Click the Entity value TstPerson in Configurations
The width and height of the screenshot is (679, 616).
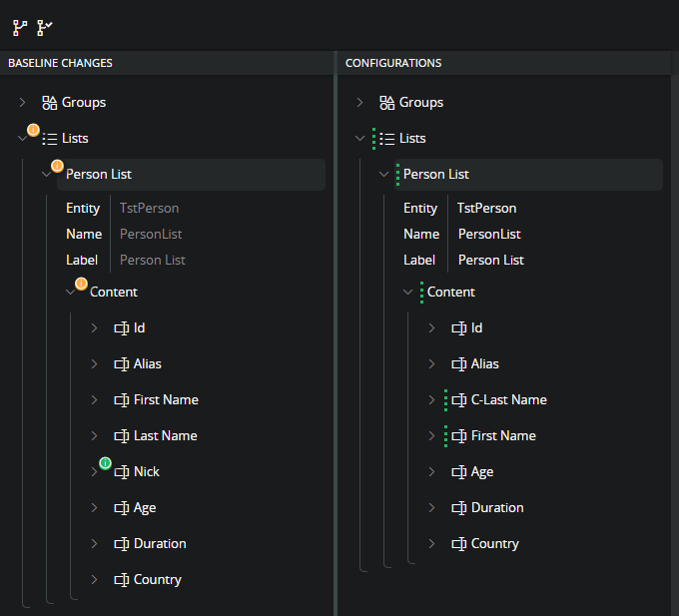(486, 209)
